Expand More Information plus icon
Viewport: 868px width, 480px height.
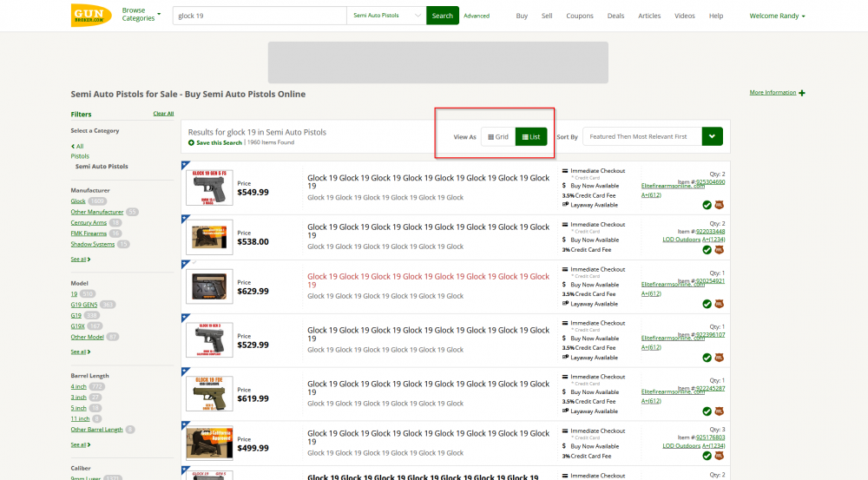(802, 93)
